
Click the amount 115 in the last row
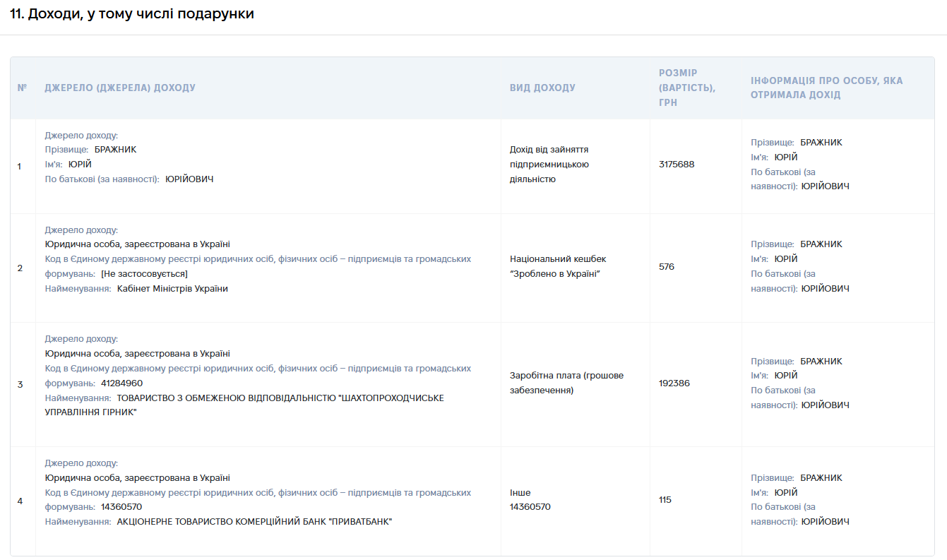pos(665,499)
